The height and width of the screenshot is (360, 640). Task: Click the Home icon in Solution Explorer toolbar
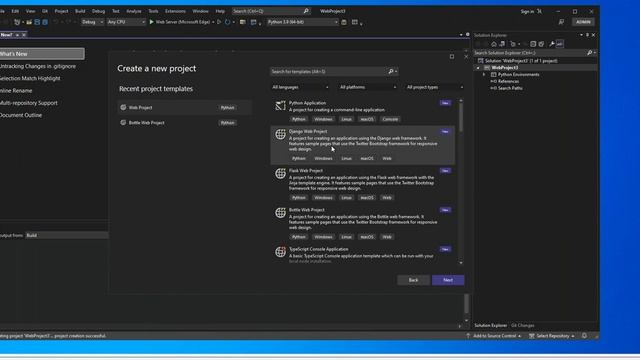494,44
